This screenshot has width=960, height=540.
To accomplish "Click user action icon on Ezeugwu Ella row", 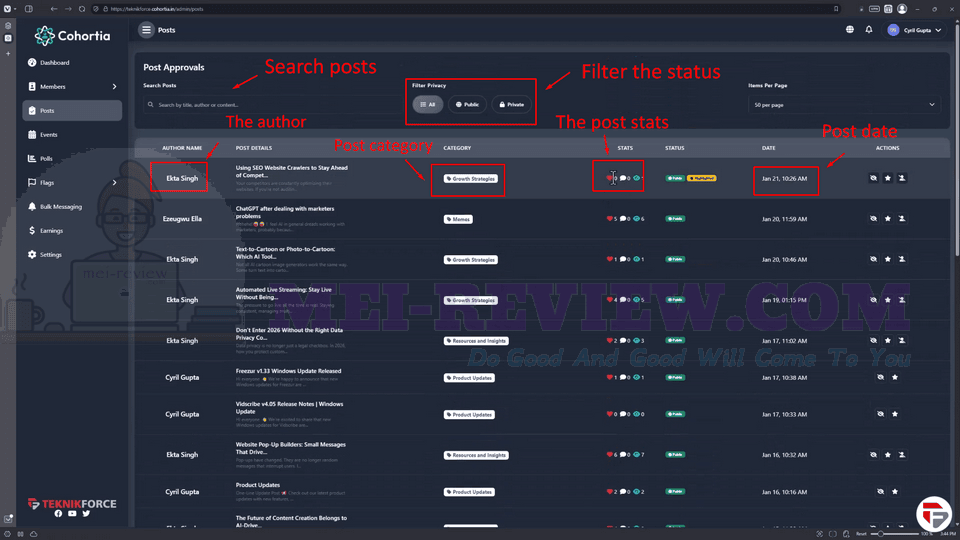I will (902, 219).
